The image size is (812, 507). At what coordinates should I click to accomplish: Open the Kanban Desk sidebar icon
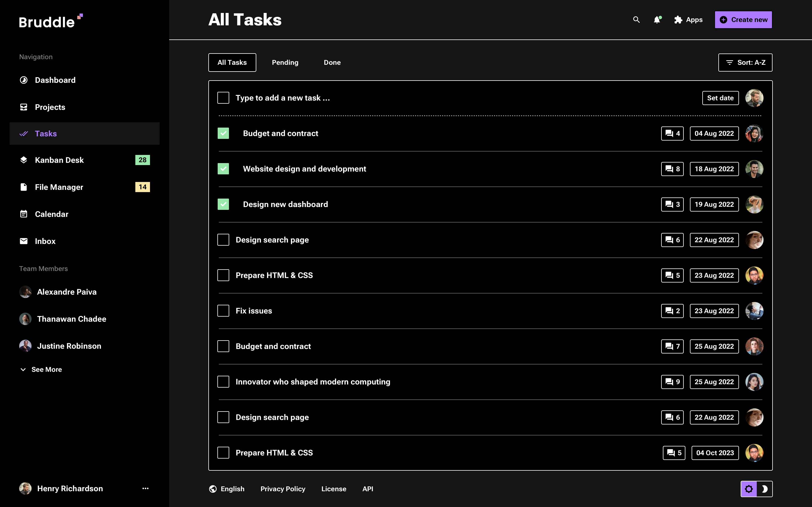click(23, 160)
